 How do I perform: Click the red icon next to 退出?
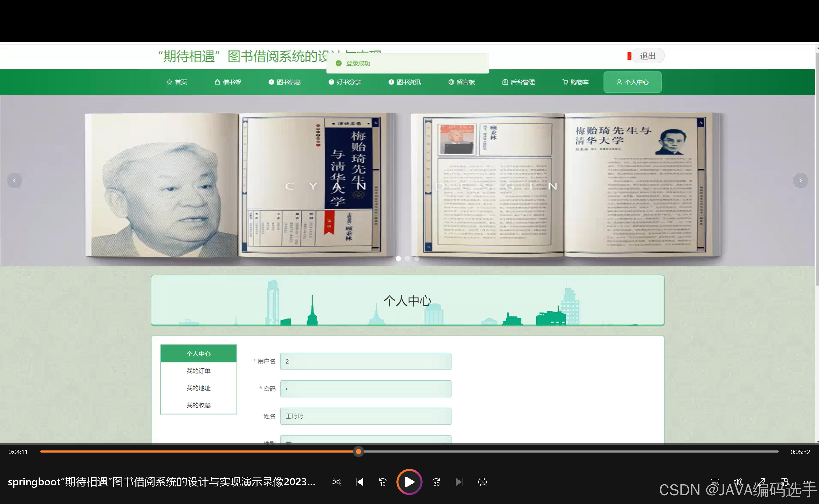(629, 56)
